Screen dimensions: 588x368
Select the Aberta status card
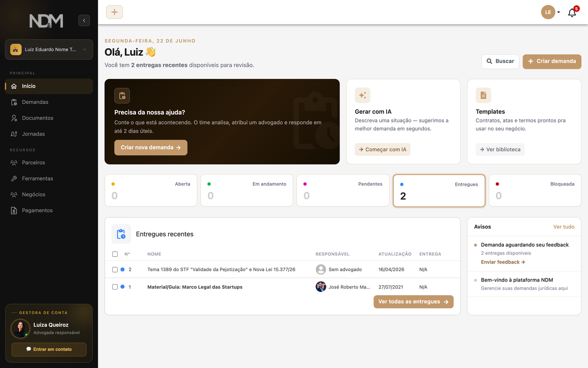pyautogui.click(x=151, y=190)
